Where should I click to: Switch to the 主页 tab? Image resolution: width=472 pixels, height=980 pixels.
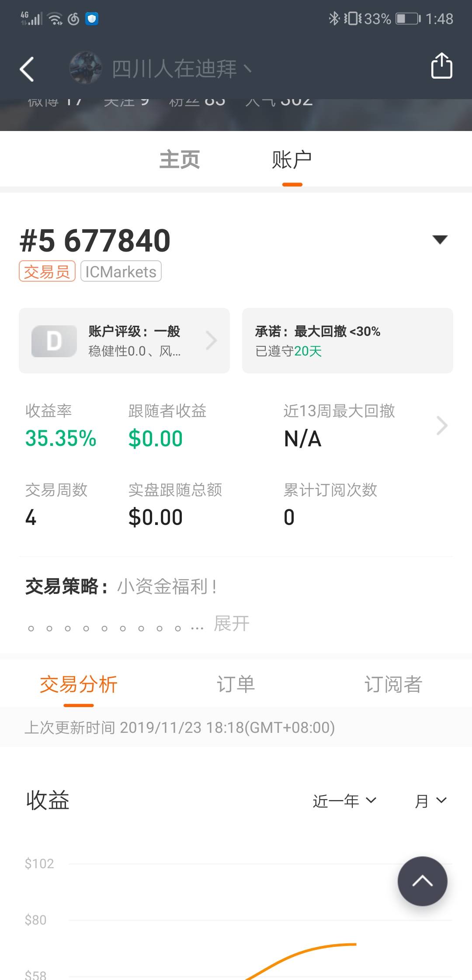[x=180, y=159]
